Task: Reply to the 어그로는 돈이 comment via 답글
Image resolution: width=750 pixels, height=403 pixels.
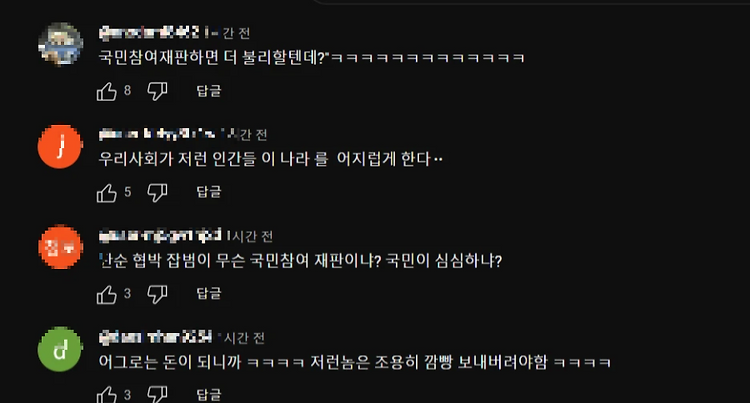Action: coord(209,395)
